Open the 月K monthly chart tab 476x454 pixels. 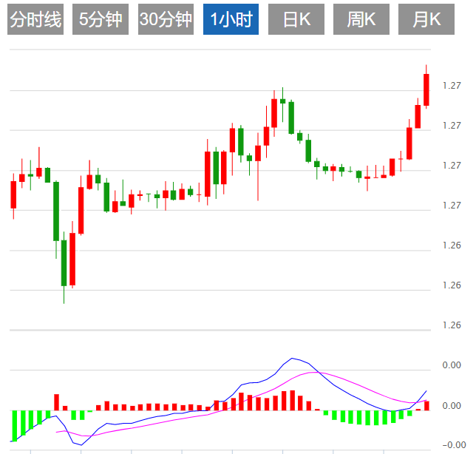pyautogui.click(x=426, y=19)
